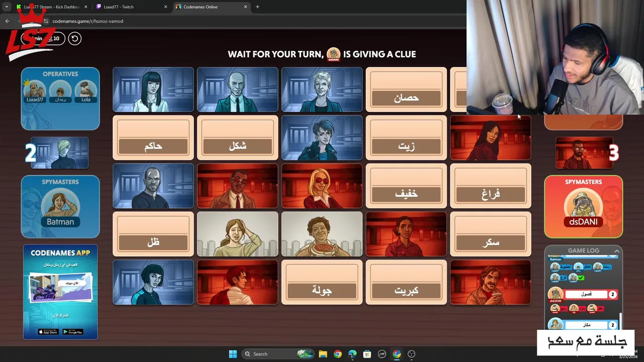Open Microsoft Edge from taskbar

[x=352, y=354]
